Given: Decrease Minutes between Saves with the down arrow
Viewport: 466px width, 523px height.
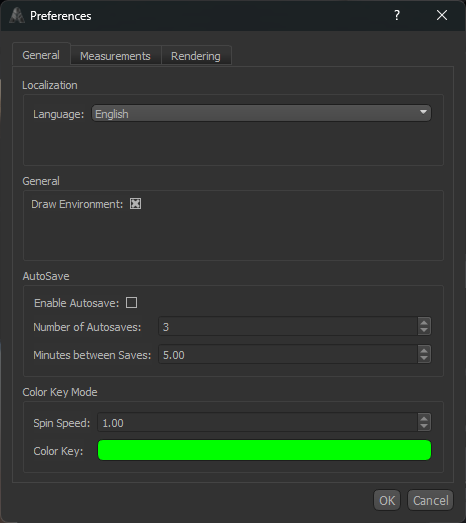Looking at the screenshot, I should (424, 358).
